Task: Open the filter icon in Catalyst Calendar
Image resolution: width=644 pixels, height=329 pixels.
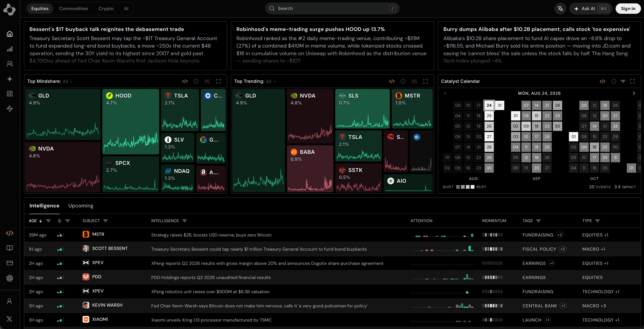Action: click(x=623, y=81)
